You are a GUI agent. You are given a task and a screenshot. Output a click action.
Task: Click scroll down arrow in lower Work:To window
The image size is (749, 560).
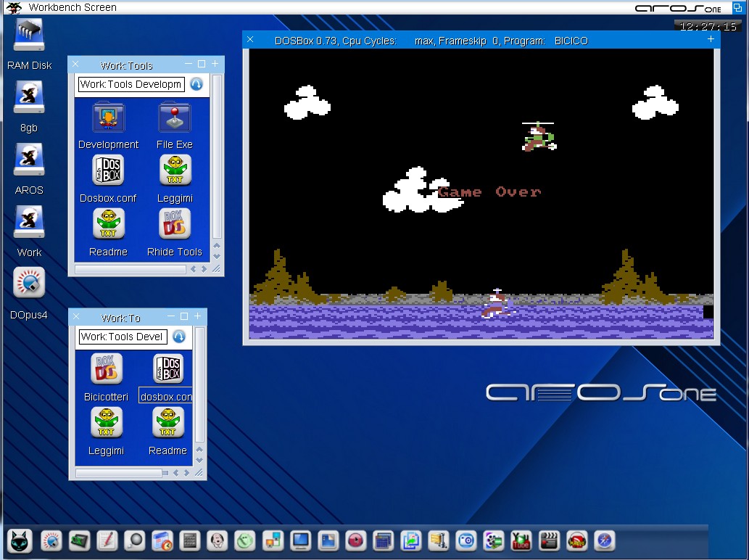(x=199, y=461)
